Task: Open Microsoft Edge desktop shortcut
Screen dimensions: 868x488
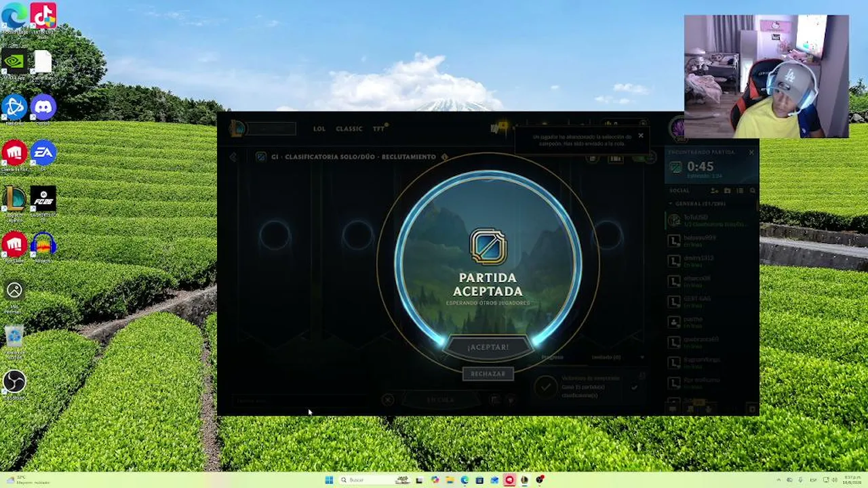Action: coord(14,16)
